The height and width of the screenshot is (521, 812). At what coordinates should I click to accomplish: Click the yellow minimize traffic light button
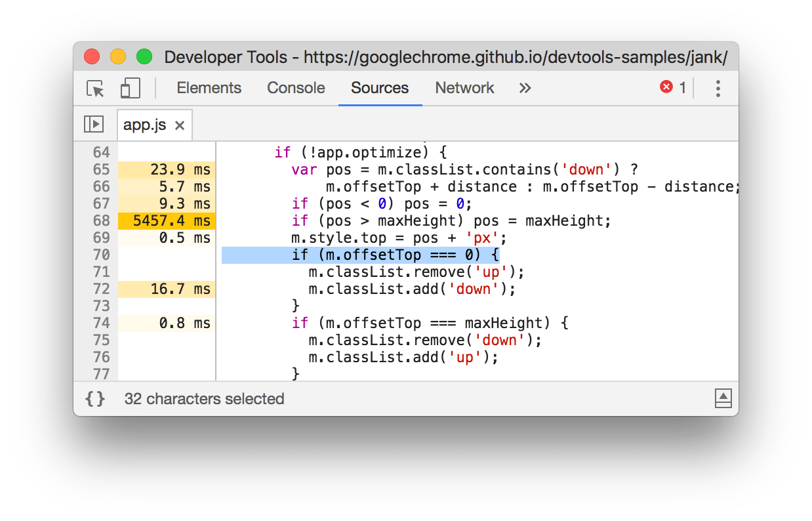coord(117,56)
